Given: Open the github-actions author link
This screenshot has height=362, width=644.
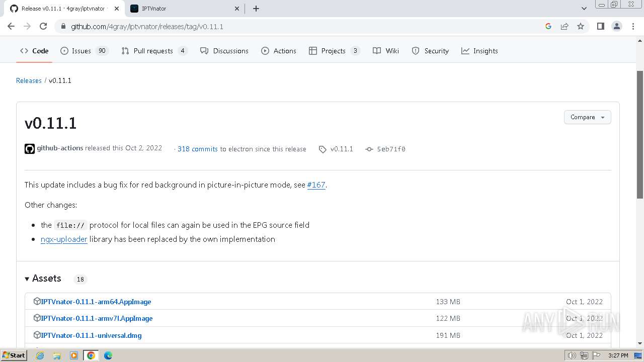Looking at the screenshot, I should point(60,148).
